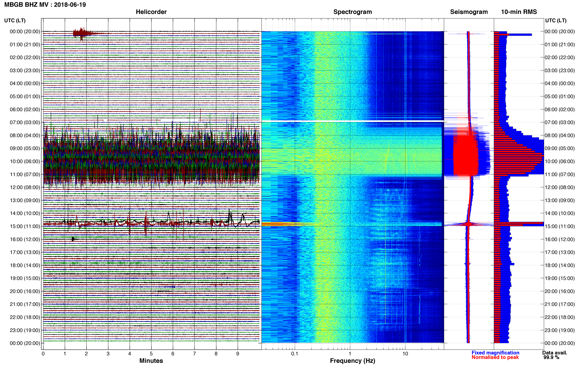Select left time label 07:00 (03:00)
This screenshot has width=588, height=368.
25,122
